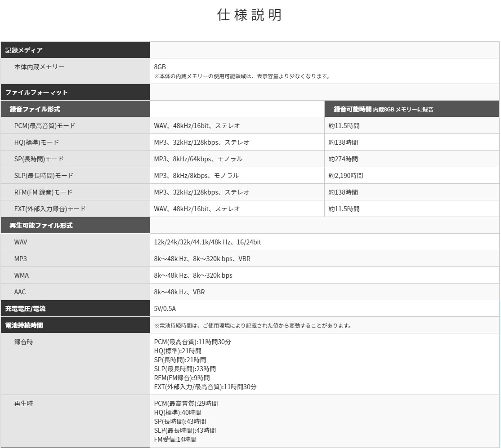Click the HQ(標準):40時間 line
501x448 pixels.
coord(178,413)
